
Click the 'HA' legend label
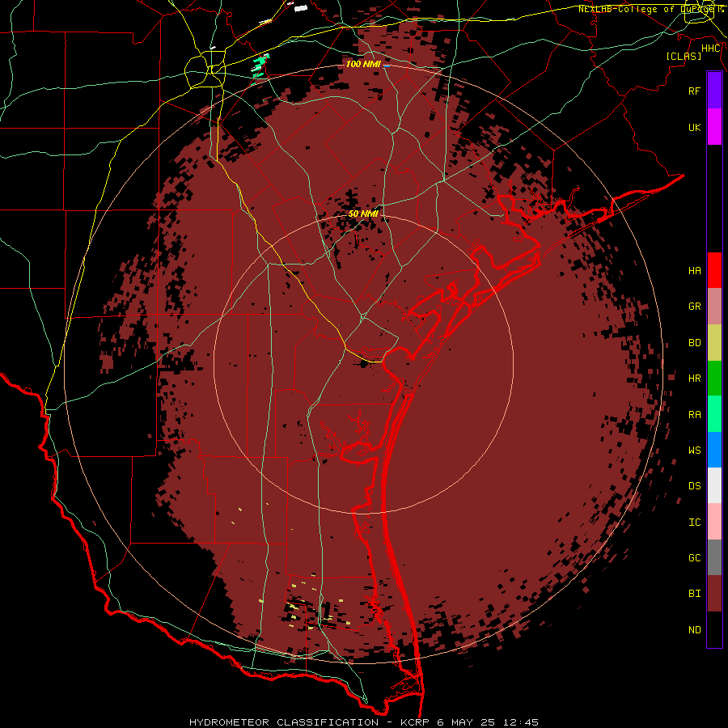(695, 271)
